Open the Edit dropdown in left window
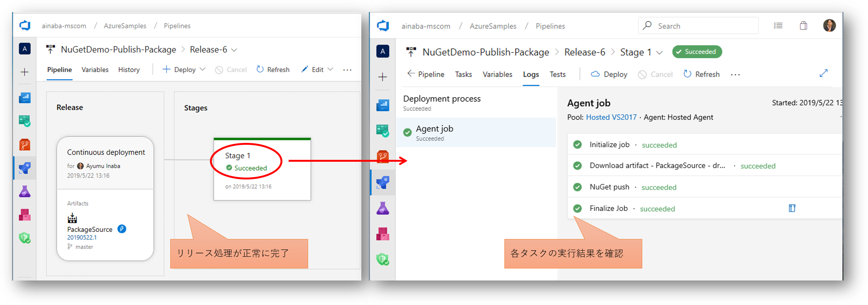Viewport: 868px width, 305px height. 317,69
